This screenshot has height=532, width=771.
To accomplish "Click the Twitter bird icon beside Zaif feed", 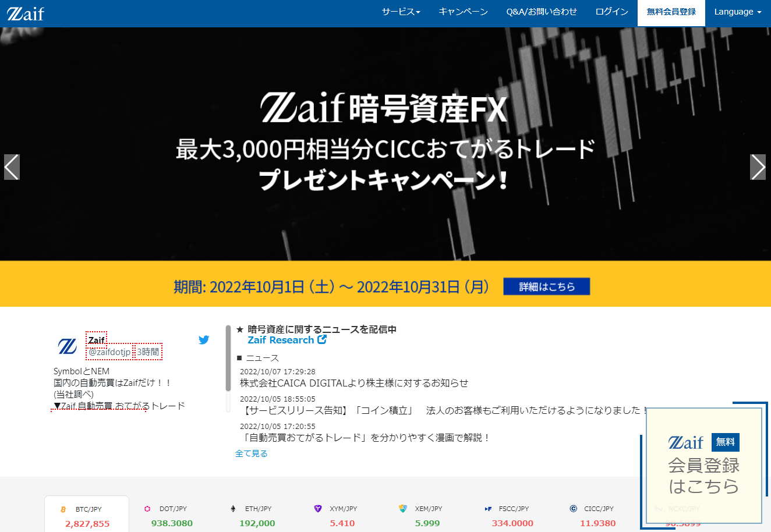I will click(x=204, y=340).
